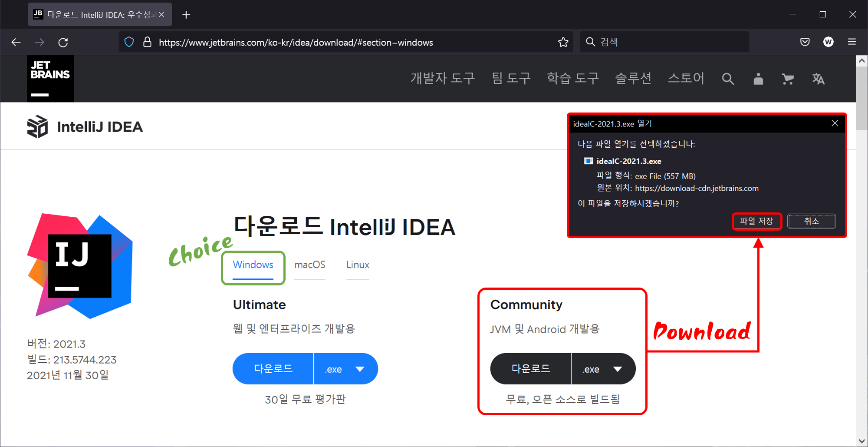Open the language translation selector icon
868x447 pixels.
(818, 79)
